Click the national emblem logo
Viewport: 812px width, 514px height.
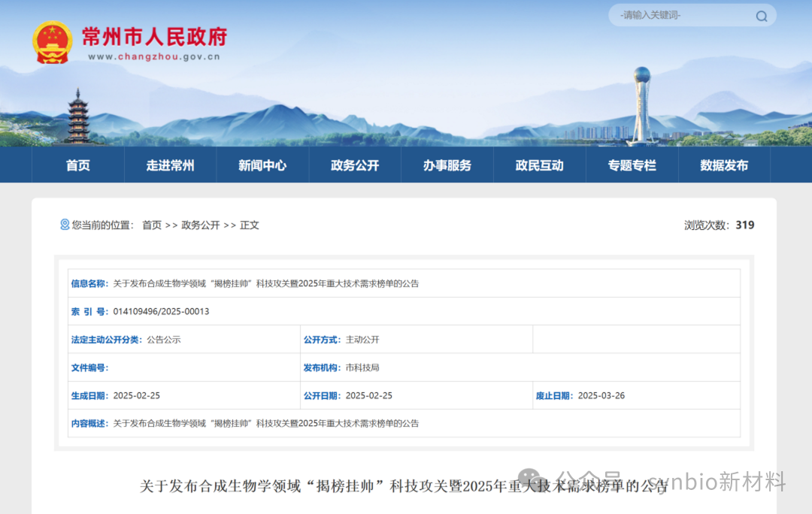coord(53,41)
